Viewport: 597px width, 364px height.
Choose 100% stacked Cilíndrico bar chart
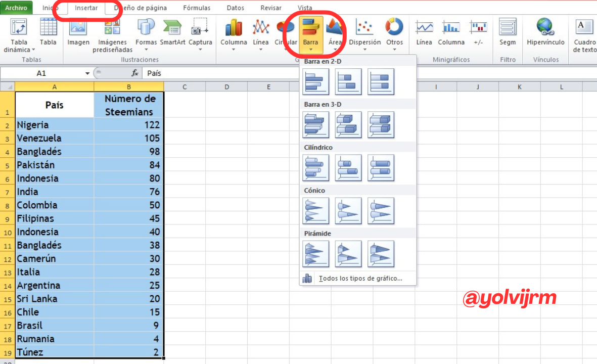[x=381, y=167]
